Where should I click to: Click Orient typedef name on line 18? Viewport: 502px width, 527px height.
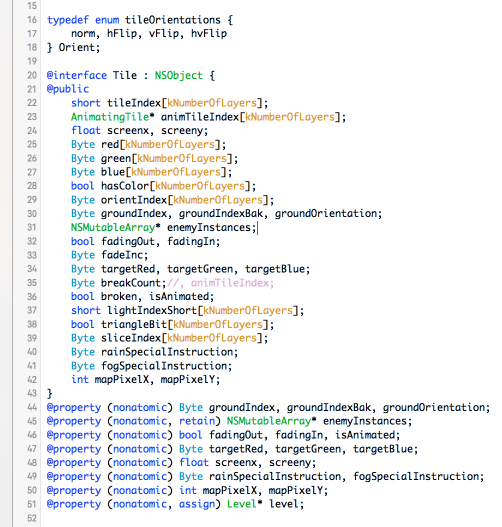tap(77, 47)
